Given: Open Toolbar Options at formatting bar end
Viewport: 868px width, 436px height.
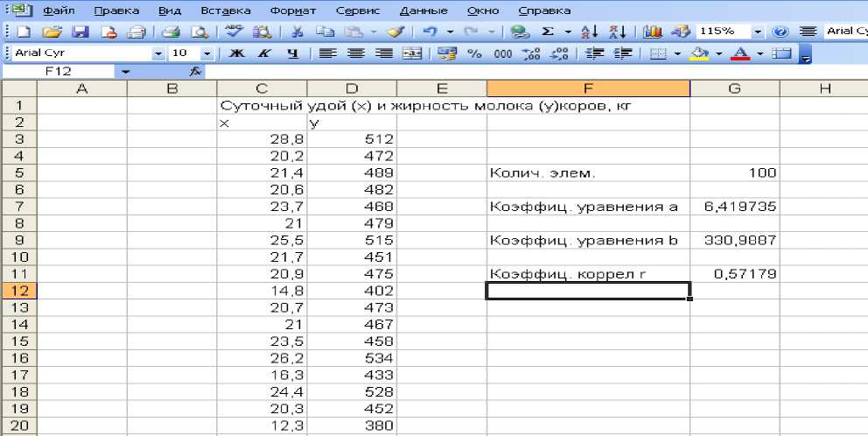Looking at the screenshot, I should tap(806, 55).
